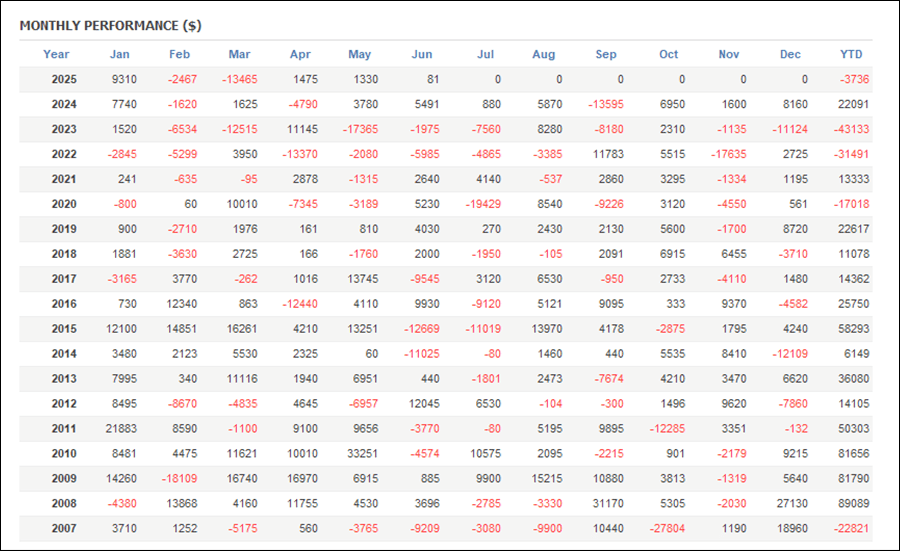Click 2012 Jun value 12045
The height and width of the screenshot is (551, 900).
[424, 403]
